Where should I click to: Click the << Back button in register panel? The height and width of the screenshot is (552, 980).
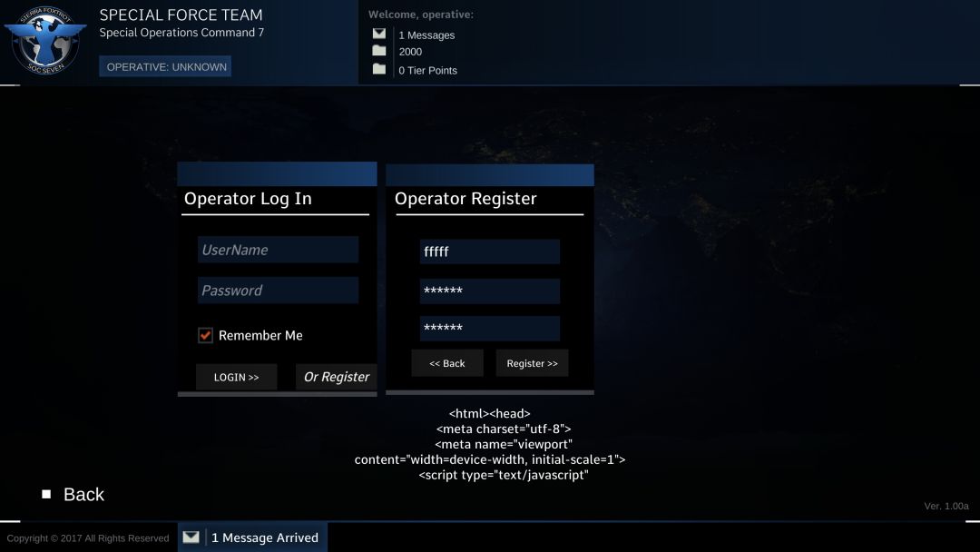(446, 363)
